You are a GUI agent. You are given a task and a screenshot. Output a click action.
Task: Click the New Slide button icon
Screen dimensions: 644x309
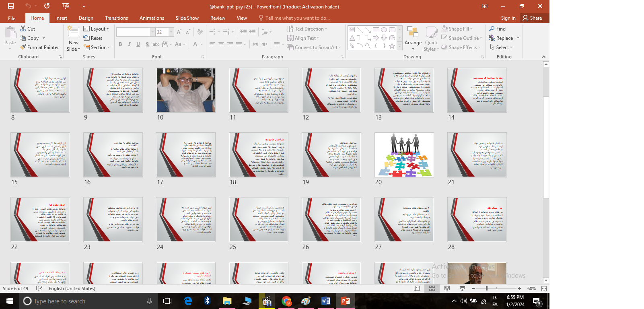(x=73, y=32)
